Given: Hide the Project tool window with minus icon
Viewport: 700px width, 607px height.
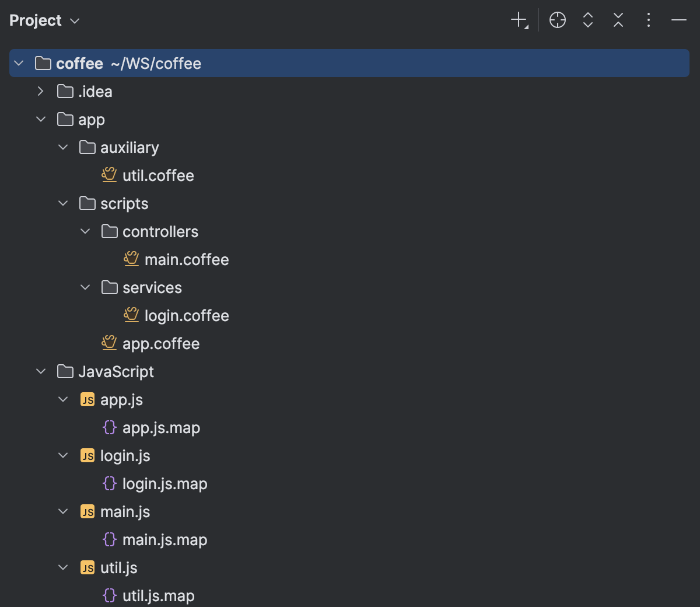Looking at the screenshot, I should click(x=678, y=20).
